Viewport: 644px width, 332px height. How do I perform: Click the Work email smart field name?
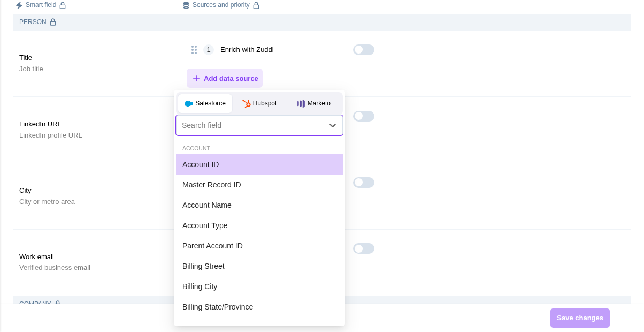pos(36,256)
